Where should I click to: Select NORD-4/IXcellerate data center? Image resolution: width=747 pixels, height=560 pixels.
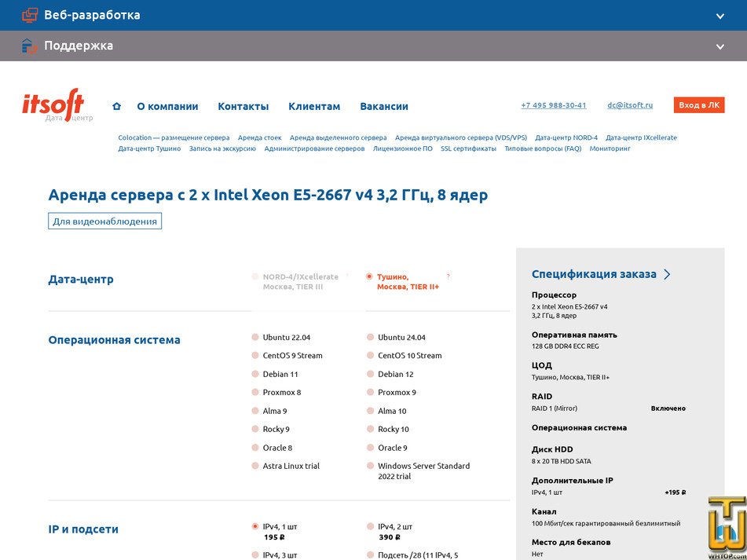254,276
